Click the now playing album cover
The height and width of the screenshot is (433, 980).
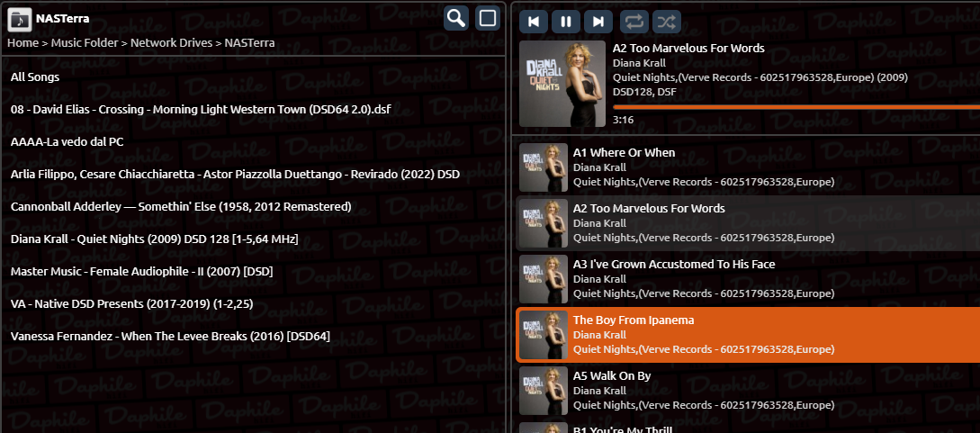[562, 84]
